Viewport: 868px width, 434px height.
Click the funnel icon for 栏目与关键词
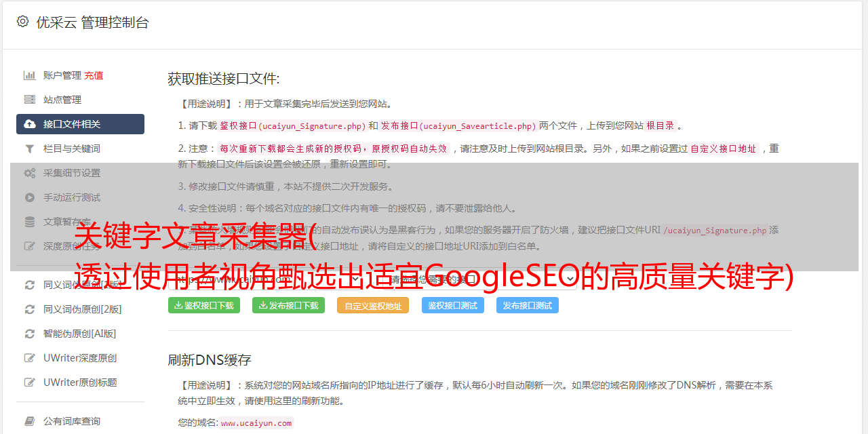click(30, 149)
